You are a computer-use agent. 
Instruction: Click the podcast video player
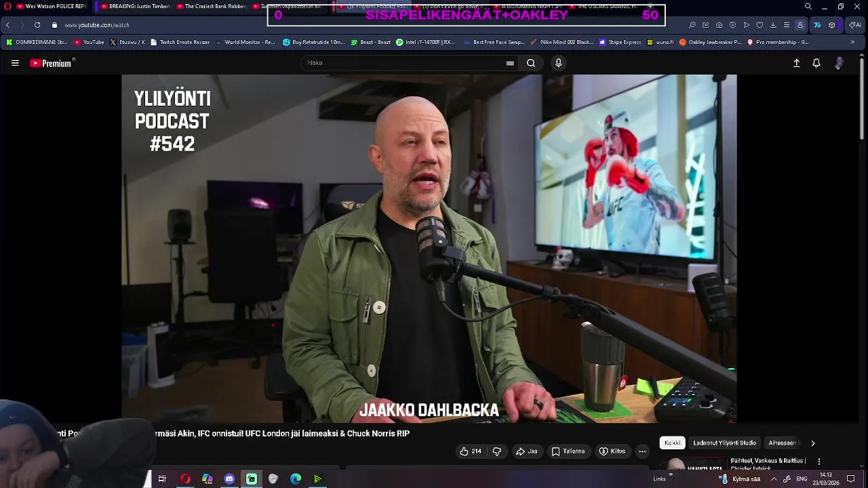[429, 249]
